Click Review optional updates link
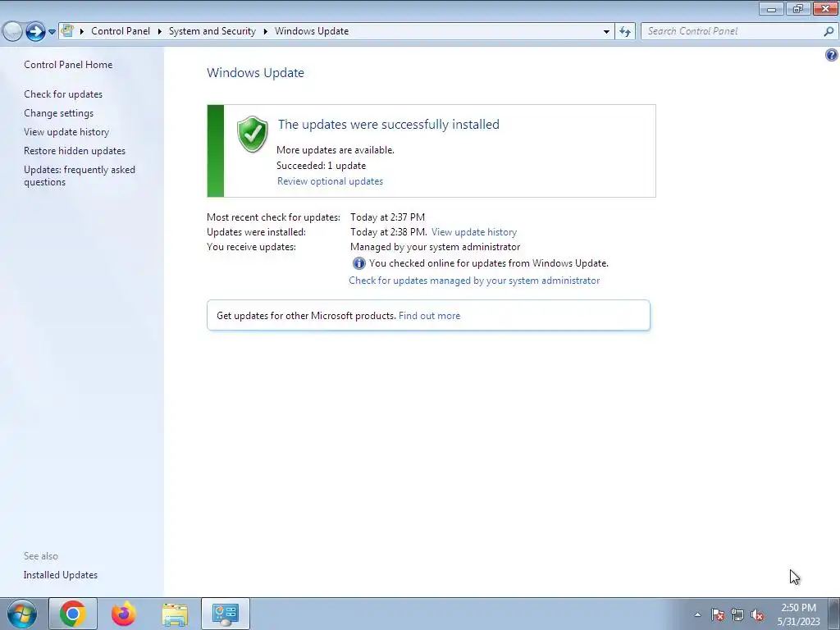The image size is (840, 630). 330,181
